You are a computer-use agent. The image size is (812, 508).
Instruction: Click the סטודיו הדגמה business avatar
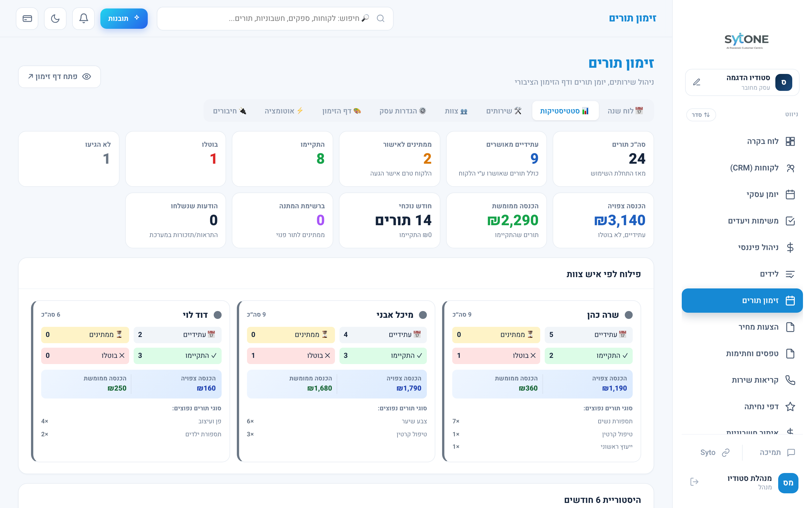click(784, 82)
